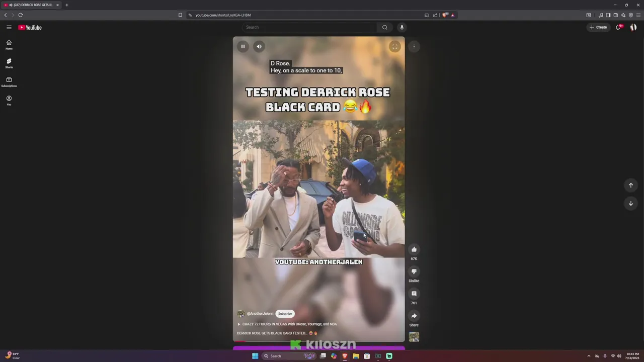
Task: Open a new browser tab
Action: click(x=66, y=5)
